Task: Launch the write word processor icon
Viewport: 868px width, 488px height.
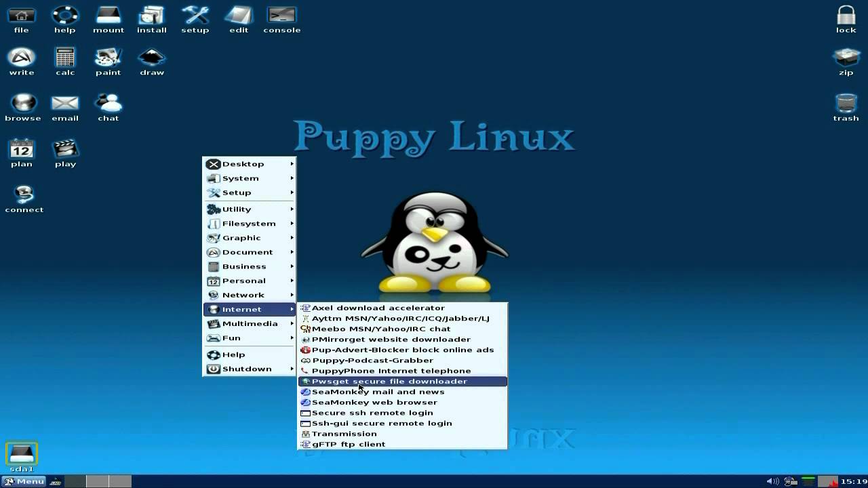Action: (x=22, y=62)
